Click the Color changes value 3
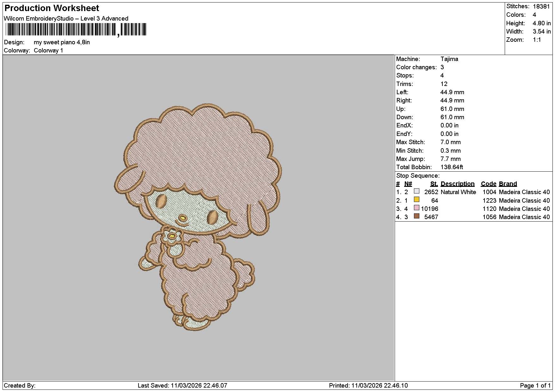Viewport: 555px width, 392px height. 442,67
